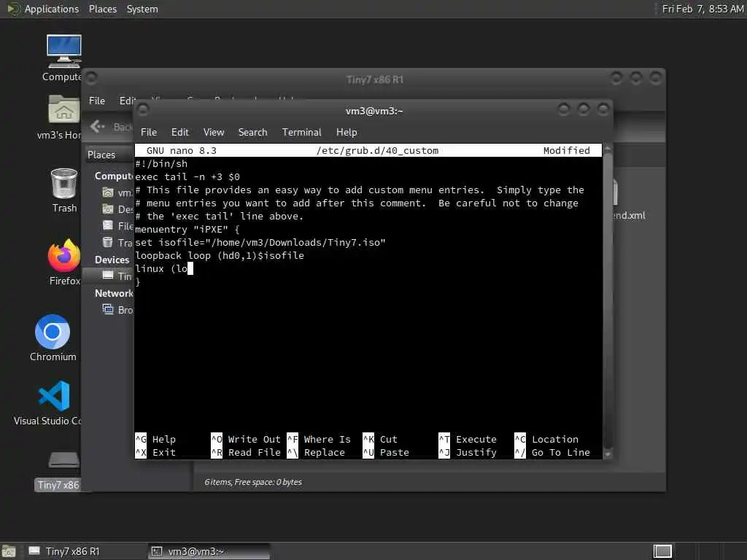Select Trash icon in Places sidebar
Image resolution: width=747 pixels, height=560 pixels.
[x=108, y=242]
